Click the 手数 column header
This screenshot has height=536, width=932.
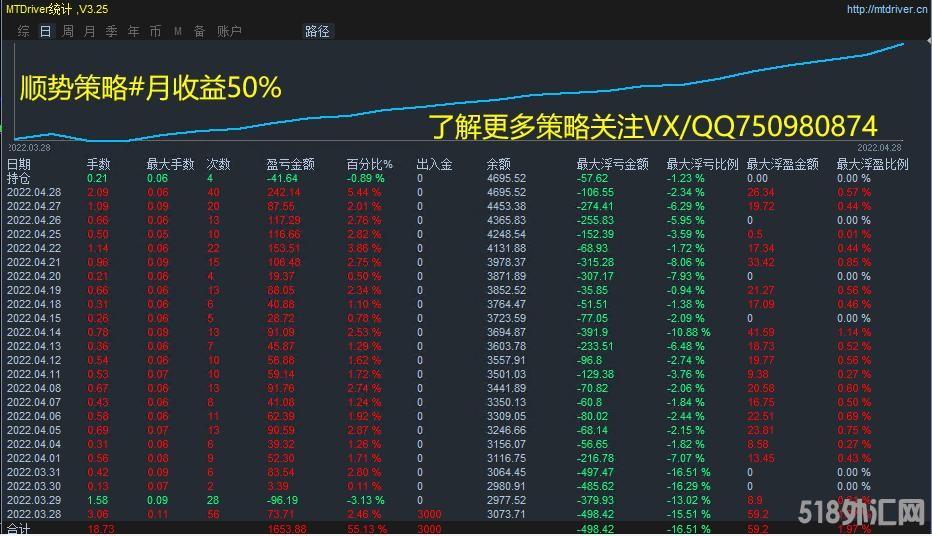99,165
